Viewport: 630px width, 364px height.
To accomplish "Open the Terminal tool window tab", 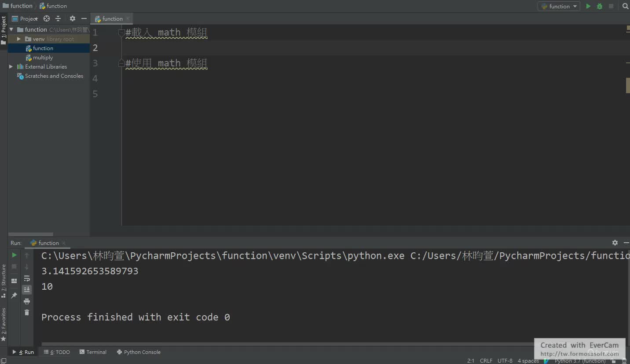I will pos(93,352).
